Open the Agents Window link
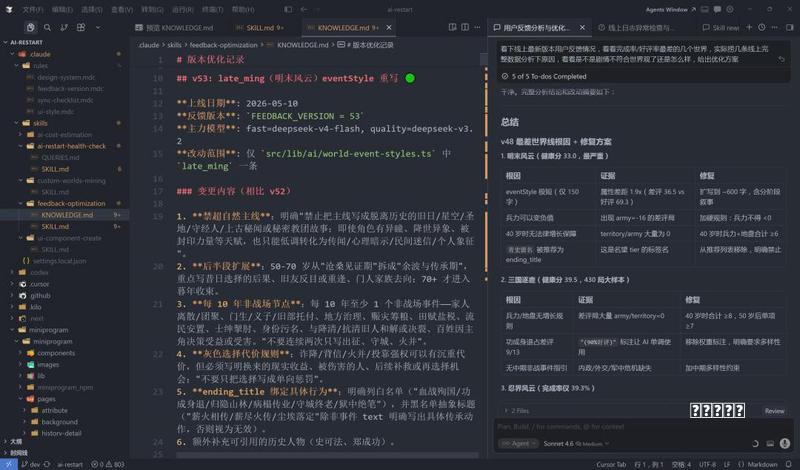 pos(670,9)
